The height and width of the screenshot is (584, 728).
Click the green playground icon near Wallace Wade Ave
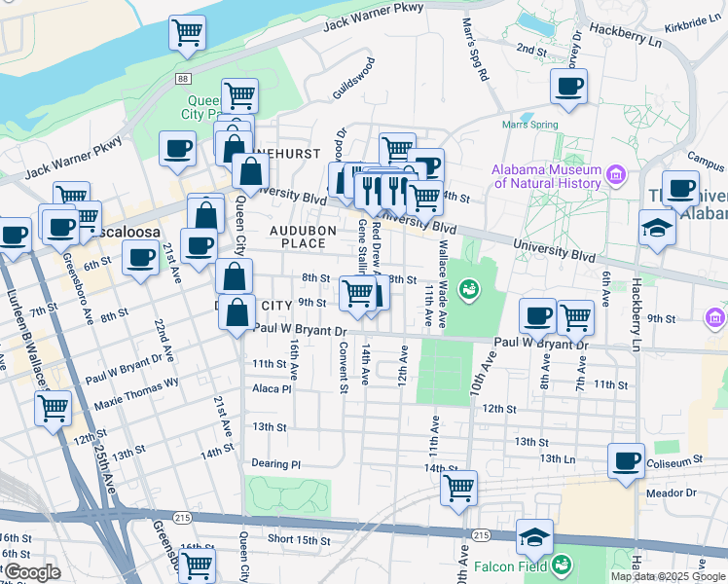click(x=469, y=289)
